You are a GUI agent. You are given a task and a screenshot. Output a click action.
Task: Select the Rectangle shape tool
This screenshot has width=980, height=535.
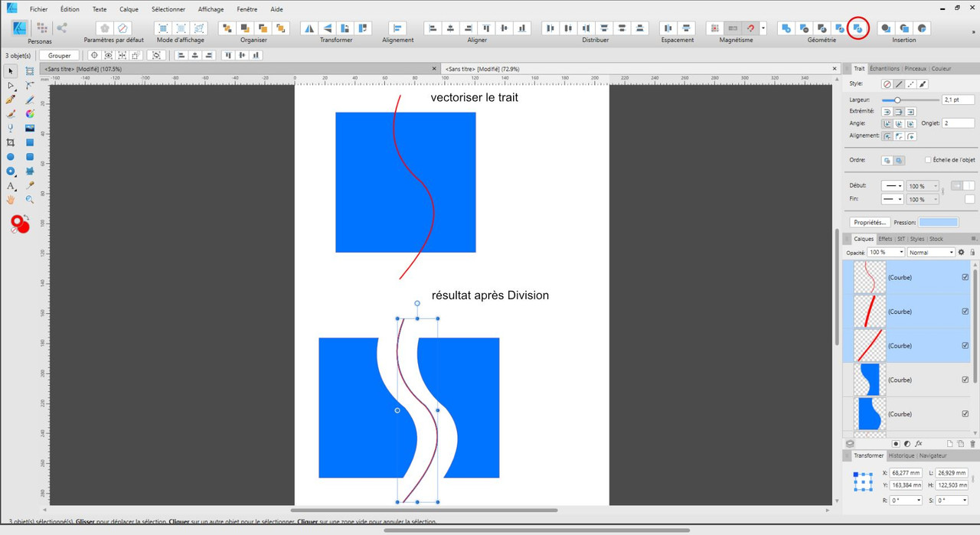tap(30, 142)
